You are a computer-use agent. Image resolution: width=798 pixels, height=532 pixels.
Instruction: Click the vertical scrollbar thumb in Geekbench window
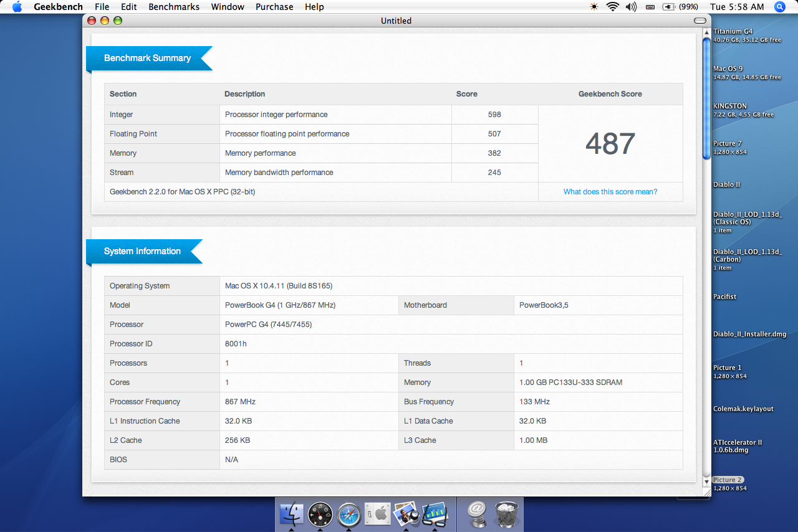(706, 98)
